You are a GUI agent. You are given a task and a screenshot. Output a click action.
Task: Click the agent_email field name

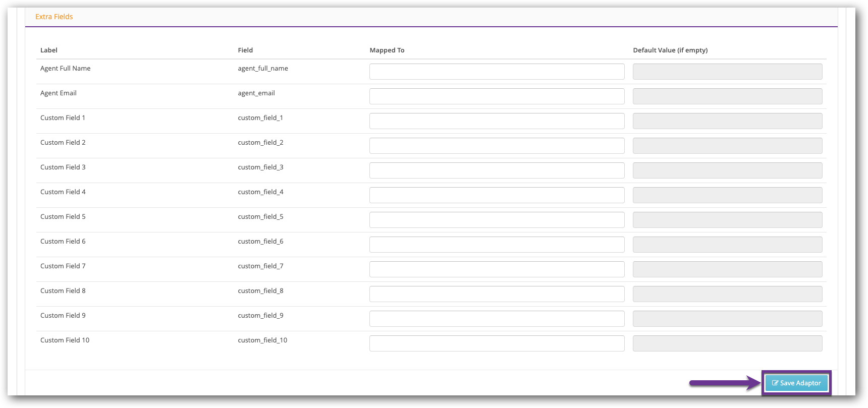click(x=256, y=93)
